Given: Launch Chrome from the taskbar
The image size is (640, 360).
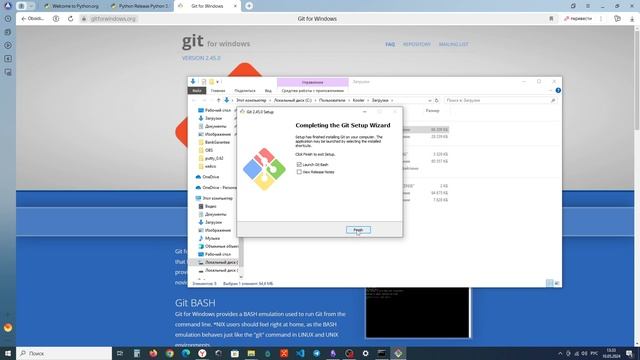Looking at the screenshot, I should [x=169, y=353].
